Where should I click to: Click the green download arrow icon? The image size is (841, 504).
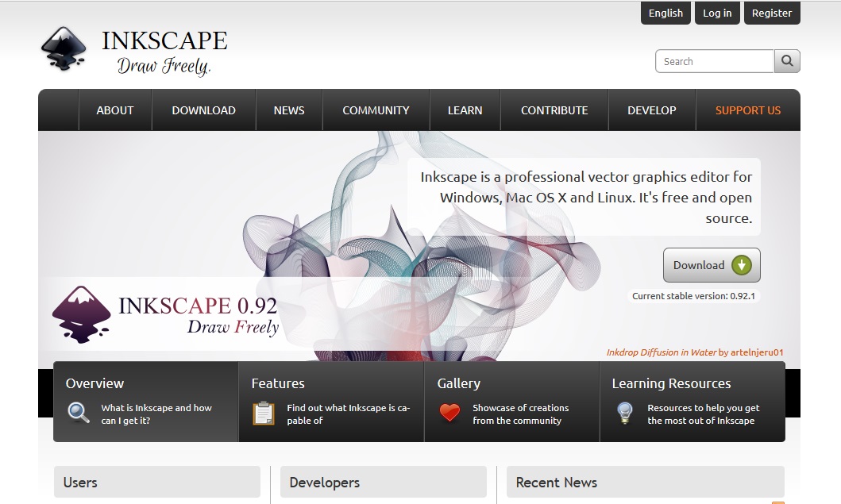point(742,265)
